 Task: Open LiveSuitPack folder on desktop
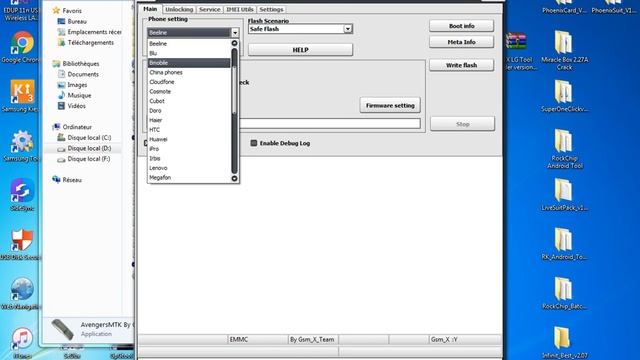[x=564, y=191]
